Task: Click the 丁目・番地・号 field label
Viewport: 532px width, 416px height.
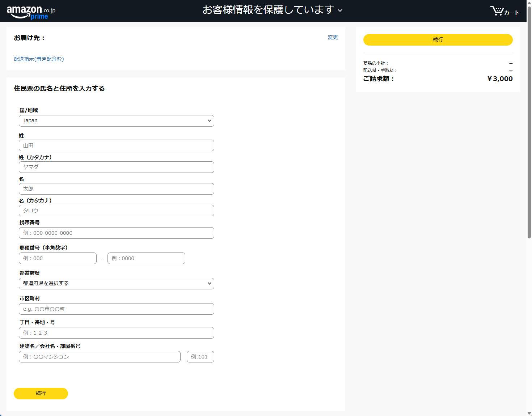Action: pyautogui.click(x=37, y=322)
